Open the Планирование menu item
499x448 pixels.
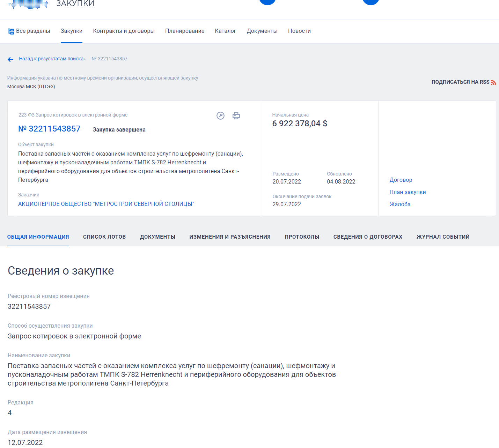[185, 31]
